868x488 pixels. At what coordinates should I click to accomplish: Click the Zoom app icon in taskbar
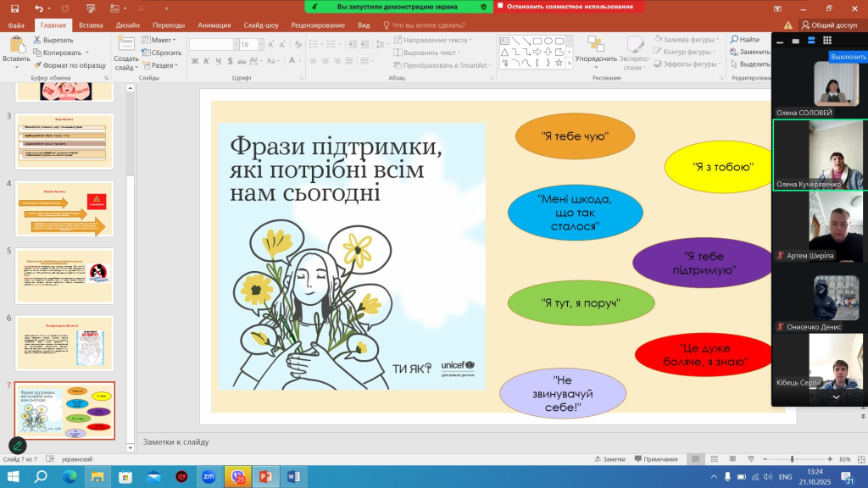coord(209,476)
